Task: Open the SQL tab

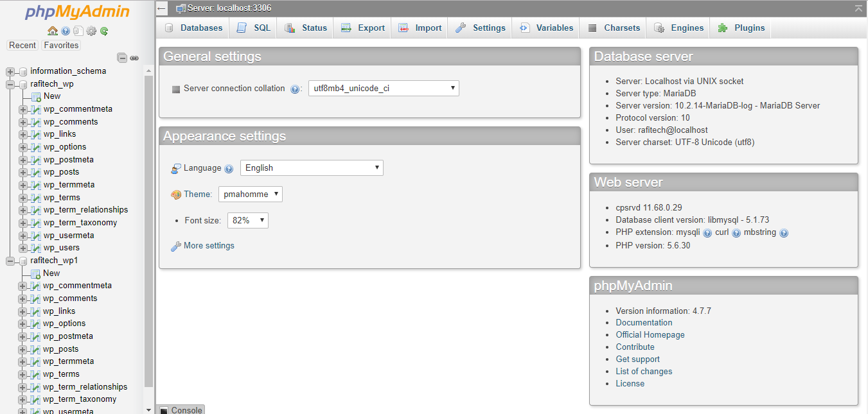Action: coord(253,28)
